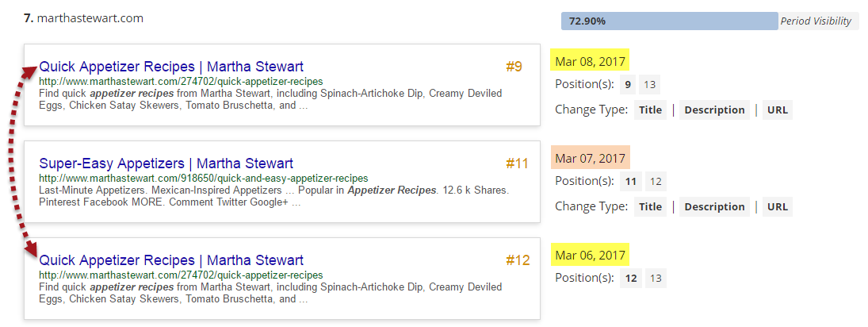Click the Title change type for Mar 07
Viewport: 868px width, 327px height.
click(650, 206)
